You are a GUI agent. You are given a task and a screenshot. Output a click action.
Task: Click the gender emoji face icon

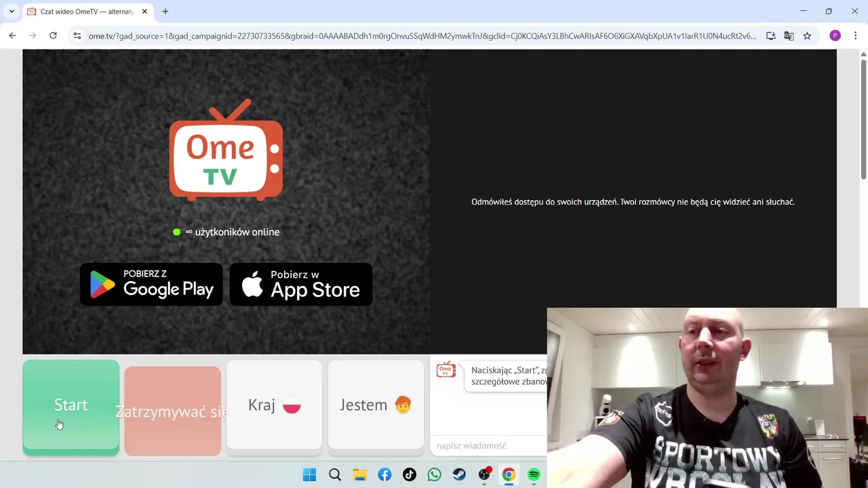(x=403, y=405)
